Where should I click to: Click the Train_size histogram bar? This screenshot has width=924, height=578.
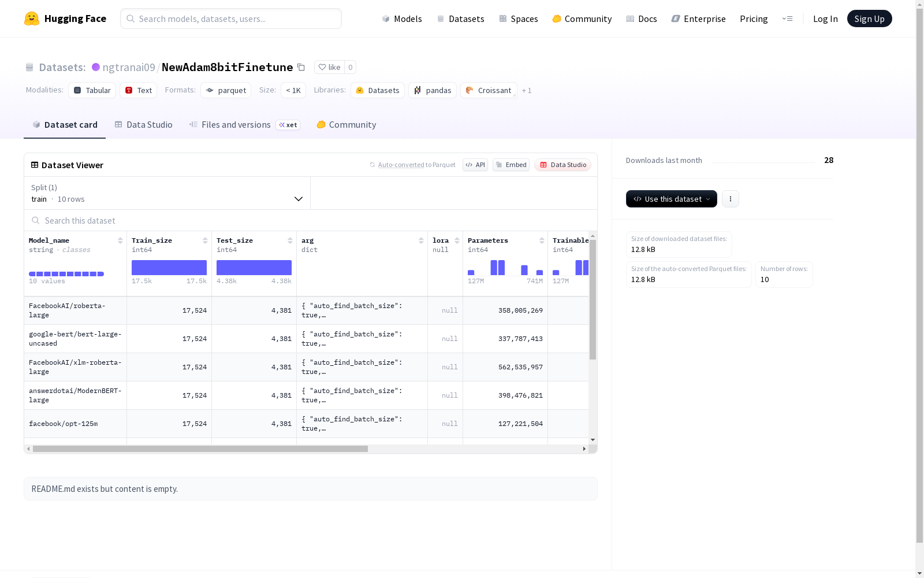169,268
